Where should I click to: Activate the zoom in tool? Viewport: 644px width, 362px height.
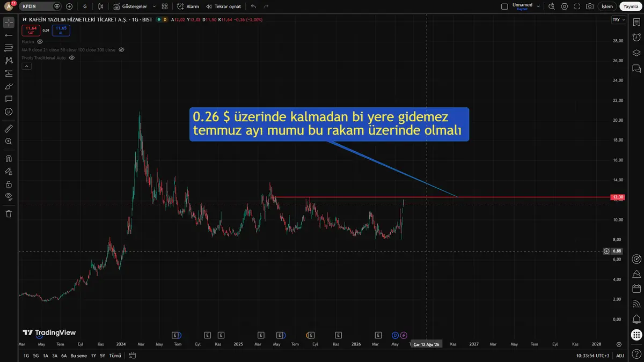[x=9, y=142]
